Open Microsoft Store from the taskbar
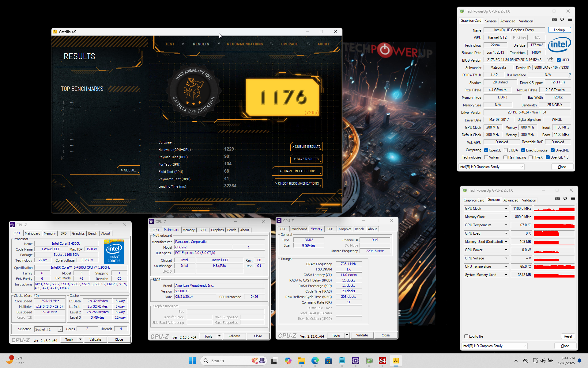Screen dimensions: 588x368 [x=329, y=361]
